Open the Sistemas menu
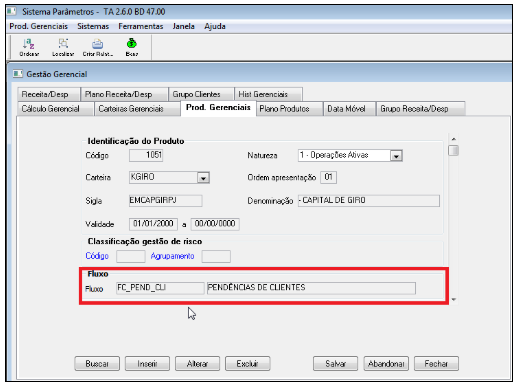Viewport: 517px width, 387px height. 93,26
